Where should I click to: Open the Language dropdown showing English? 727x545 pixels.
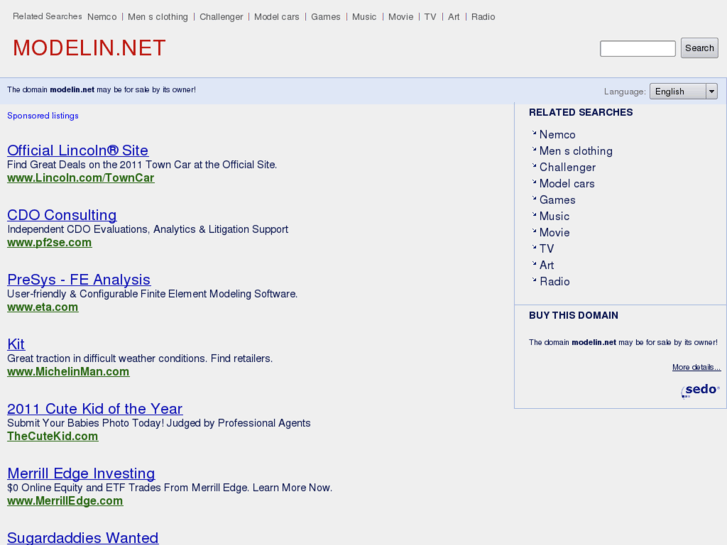coord(683,91)
